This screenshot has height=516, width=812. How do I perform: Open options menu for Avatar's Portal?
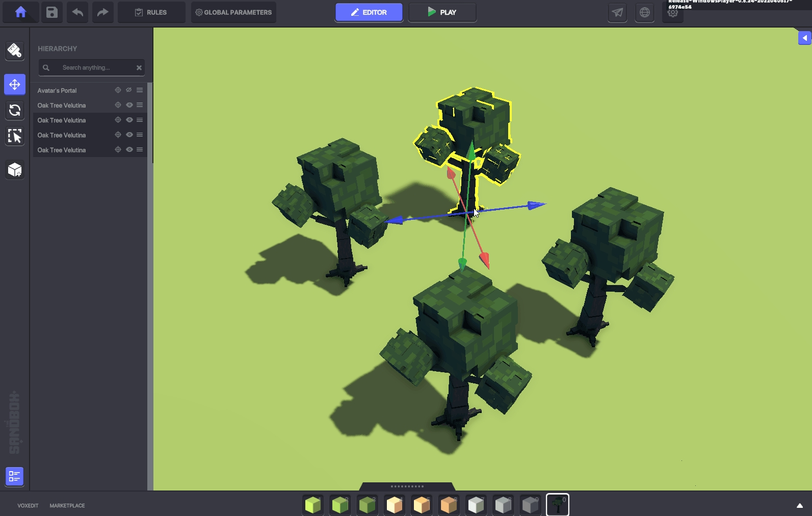click(140, 90)
